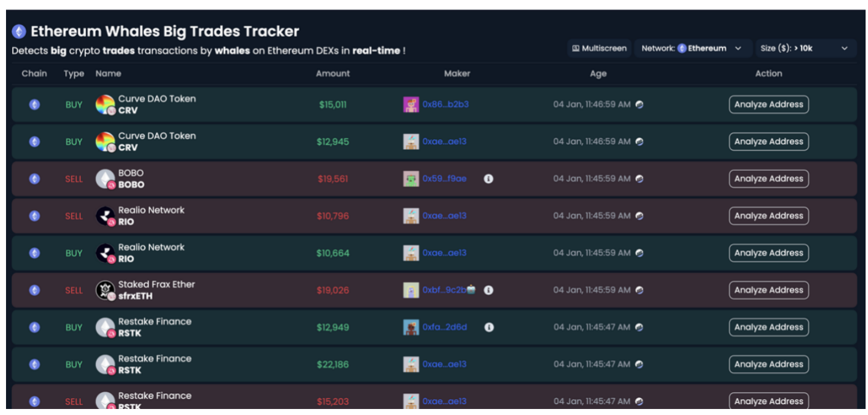This screenshot has width=868, height=415.
Task: Click the $19,026 amount
Action: click(x=333, y=290)
